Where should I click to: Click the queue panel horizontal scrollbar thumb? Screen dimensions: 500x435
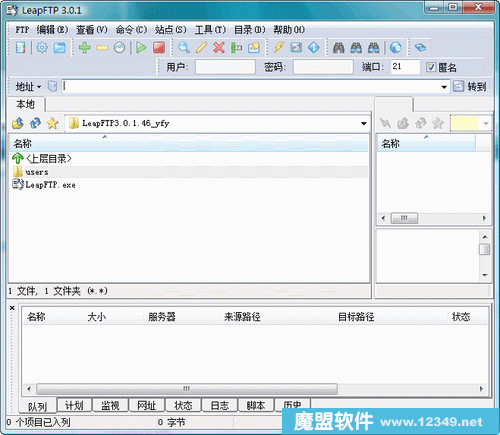tap(187, 389)
